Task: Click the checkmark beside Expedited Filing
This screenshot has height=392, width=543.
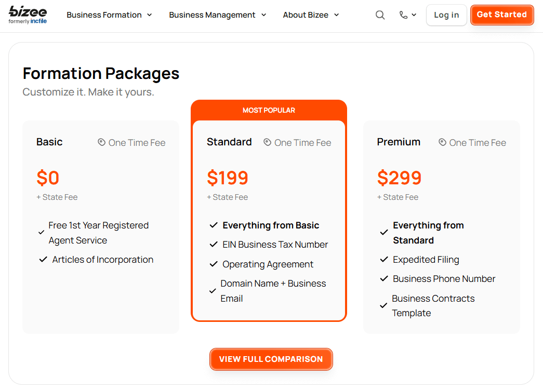Action: pos(384,259)
